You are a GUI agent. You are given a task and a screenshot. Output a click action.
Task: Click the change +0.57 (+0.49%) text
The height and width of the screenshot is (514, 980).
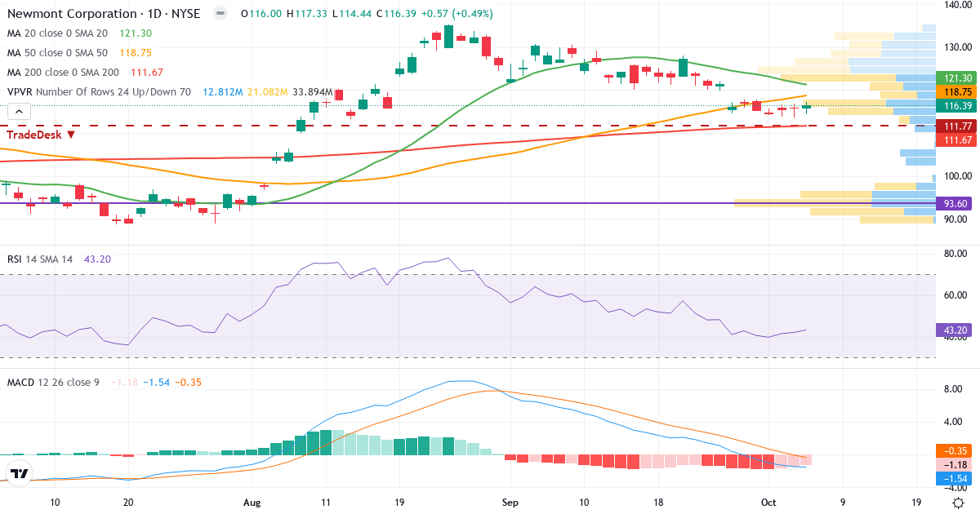click(457, 15)
